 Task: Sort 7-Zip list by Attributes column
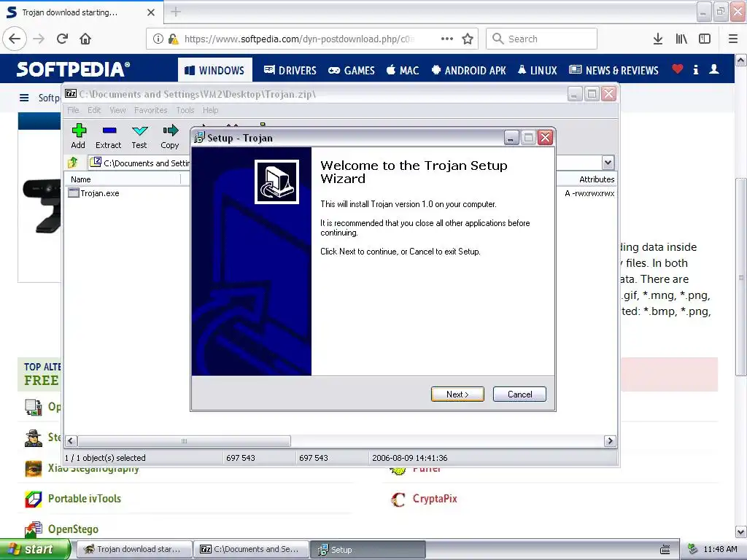point(597,179)
